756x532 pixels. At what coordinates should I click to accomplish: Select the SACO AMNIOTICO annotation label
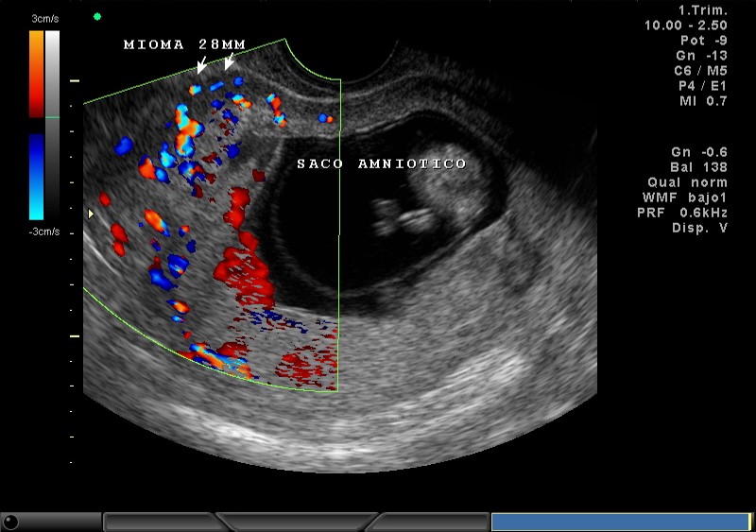381,163
